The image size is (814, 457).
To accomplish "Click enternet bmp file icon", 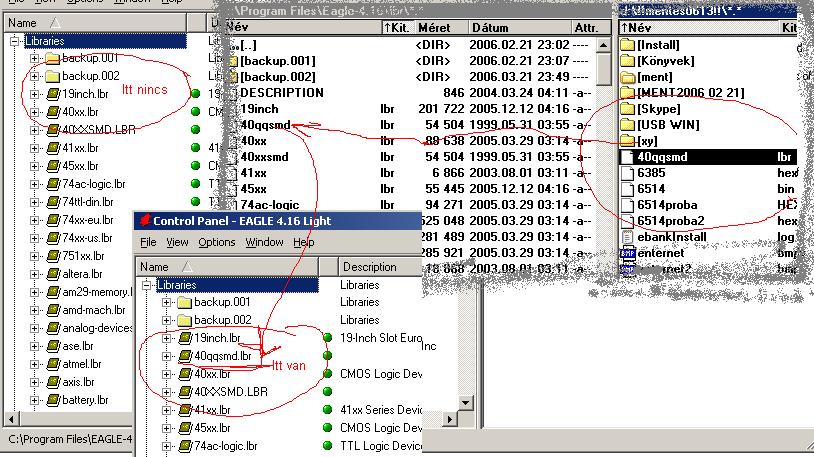I will [628, 253].
